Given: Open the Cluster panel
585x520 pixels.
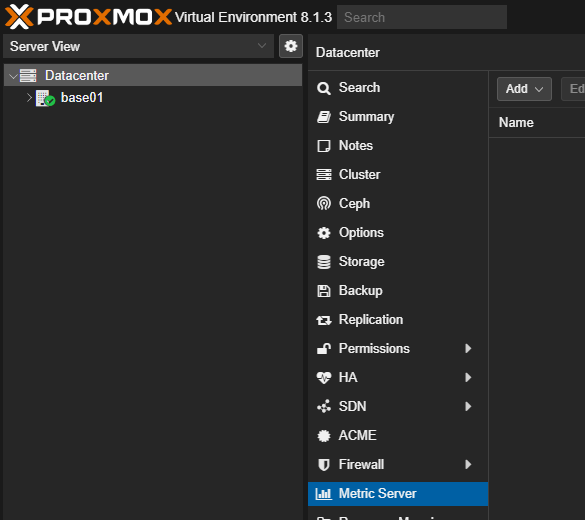Looking at the screenshot, I should [x=398, y=175].
